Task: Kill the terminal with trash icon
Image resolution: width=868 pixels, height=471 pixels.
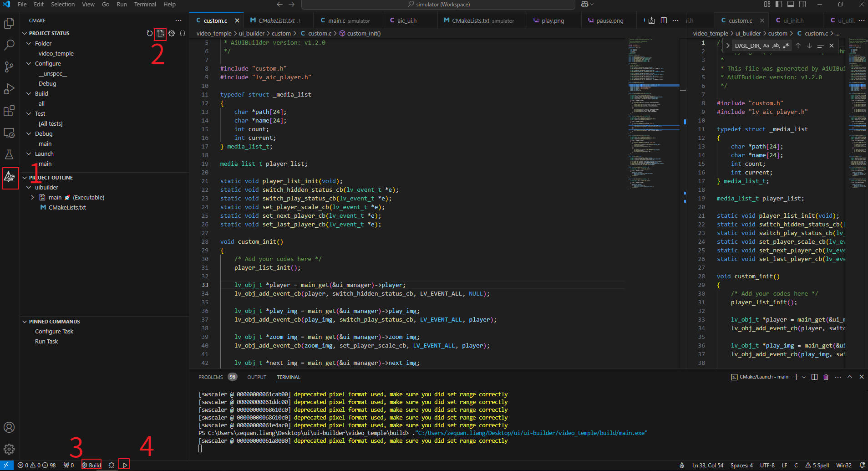Action: pyautogui.click(x=826, y=377)
